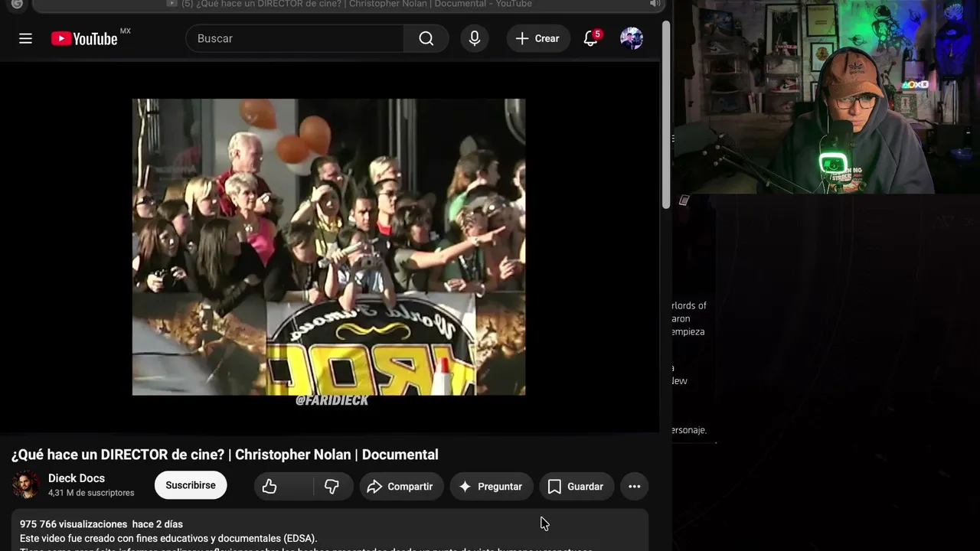Open the account profile avatar menu
Viewport: 980px width, 551px height.
tap(632, 38)
